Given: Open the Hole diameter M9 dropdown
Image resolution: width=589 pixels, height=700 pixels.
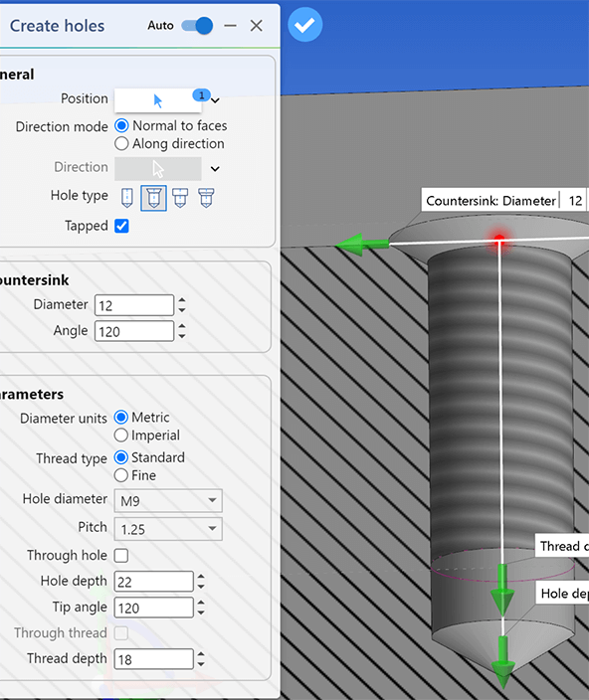Looking at the screenshot, I should [x=168, y=501].
